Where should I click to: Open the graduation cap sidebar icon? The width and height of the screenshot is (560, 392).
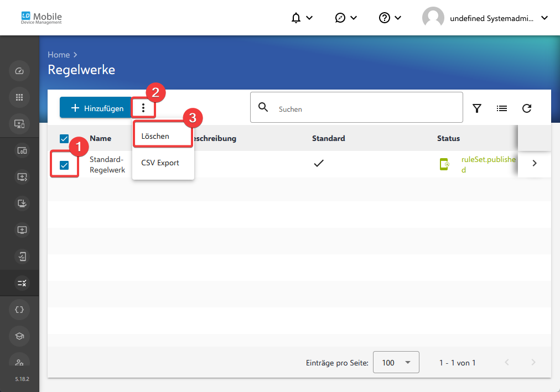pos(19,336)
